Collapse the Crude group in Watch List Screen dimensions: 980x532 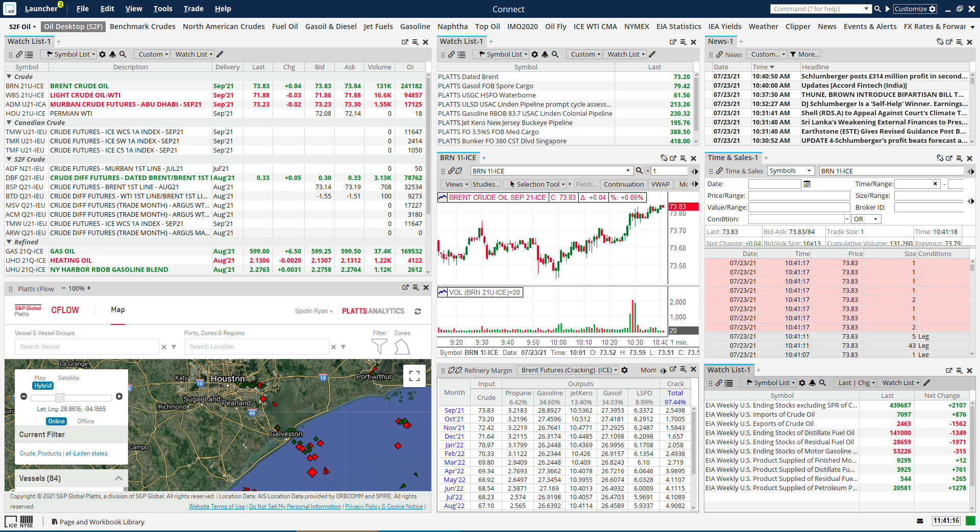click(9, 77)
